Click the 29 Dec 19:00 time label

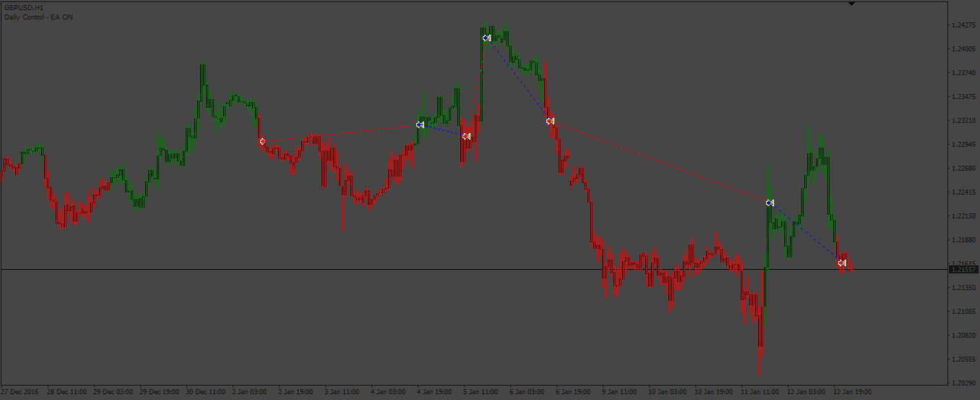[x=160, y=392]
